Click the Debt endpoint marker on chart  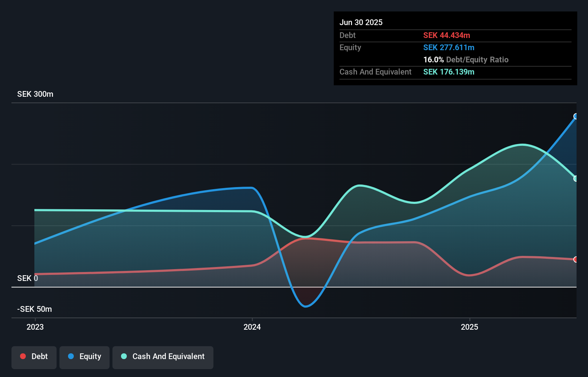click(x=576, y=259)
